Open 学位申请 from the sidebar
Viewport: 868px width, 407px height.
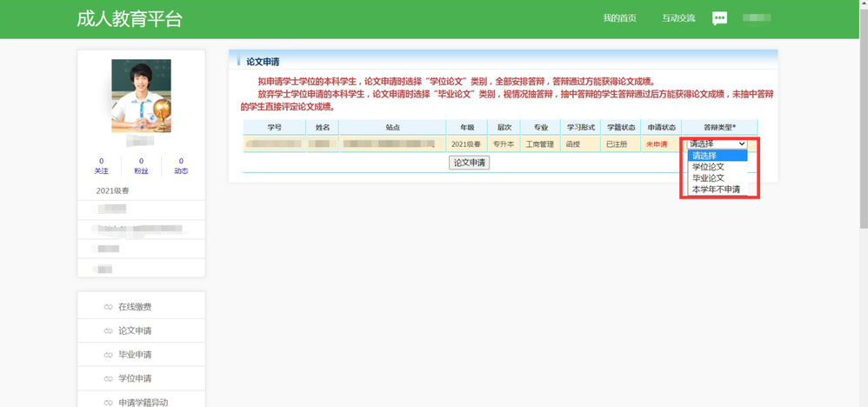coord(135,378)
